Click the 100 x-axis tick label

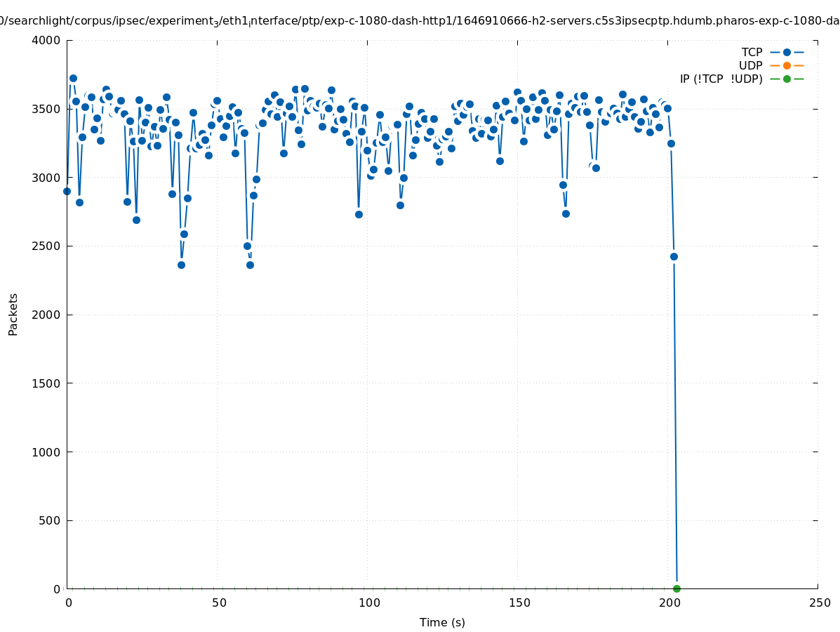368,603
